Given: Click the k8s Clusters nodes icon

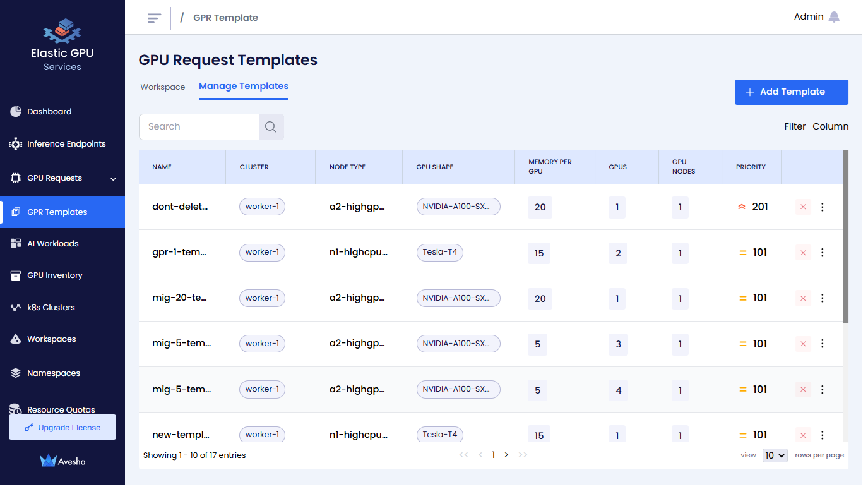Looking at the screenshot, I should (16, 308).
